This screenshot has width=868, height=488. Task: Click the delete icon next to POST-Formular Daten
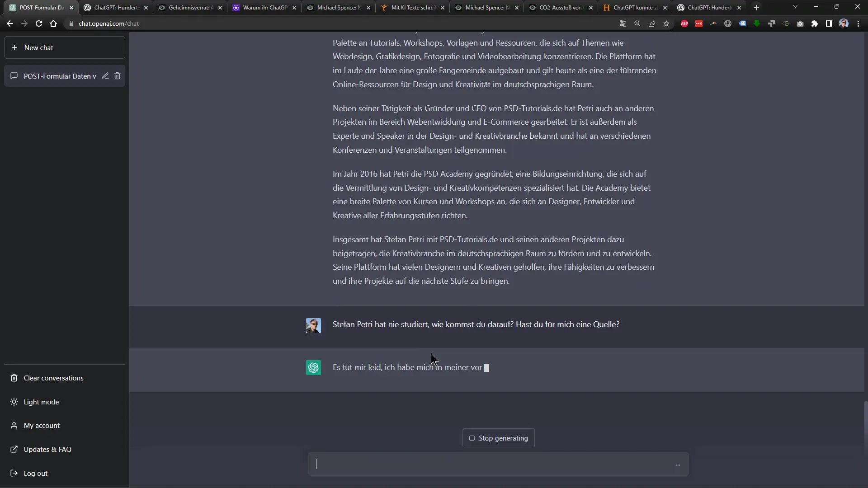coord(118,75)
